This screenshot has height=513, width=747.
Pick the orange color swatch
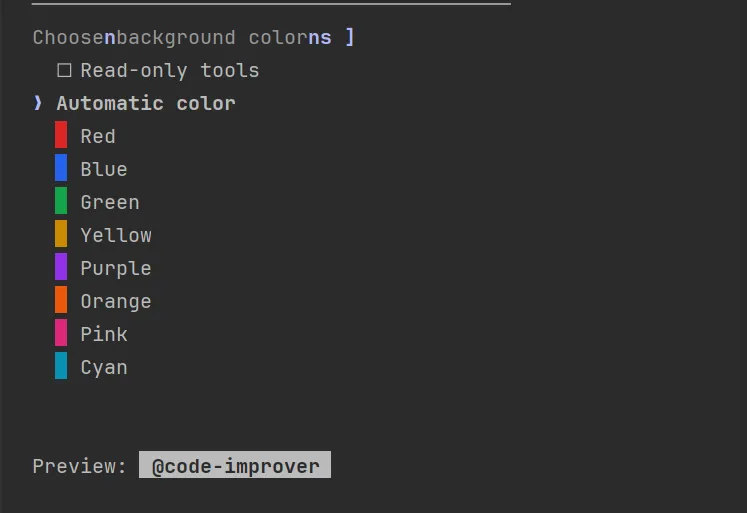click(61, 300)
